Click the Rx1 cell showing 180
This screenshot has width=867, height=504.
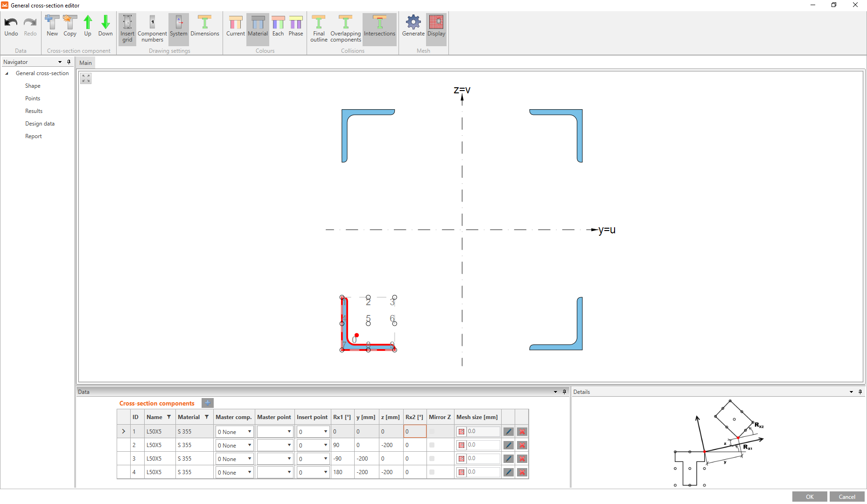coord(343,472)
